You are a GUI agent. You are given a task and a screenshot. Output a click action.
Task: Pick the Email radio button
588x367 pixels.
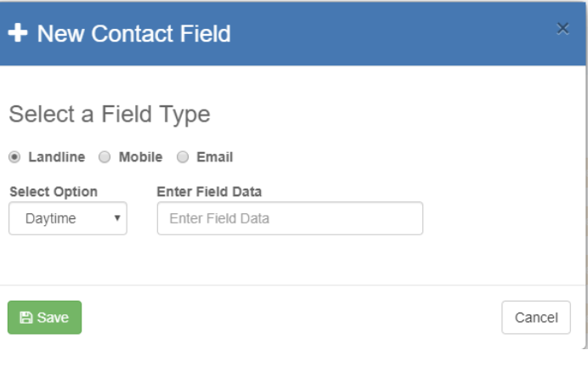[183, 157]
